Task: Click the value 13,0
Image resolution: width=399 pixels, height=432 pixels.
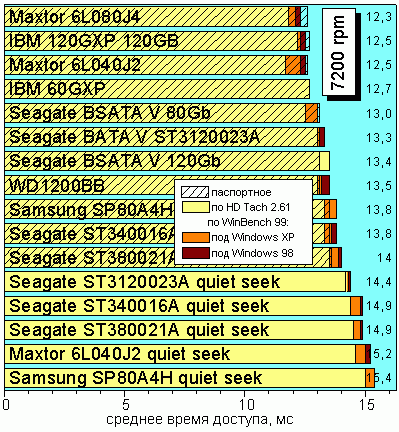Action: [379, 114]
